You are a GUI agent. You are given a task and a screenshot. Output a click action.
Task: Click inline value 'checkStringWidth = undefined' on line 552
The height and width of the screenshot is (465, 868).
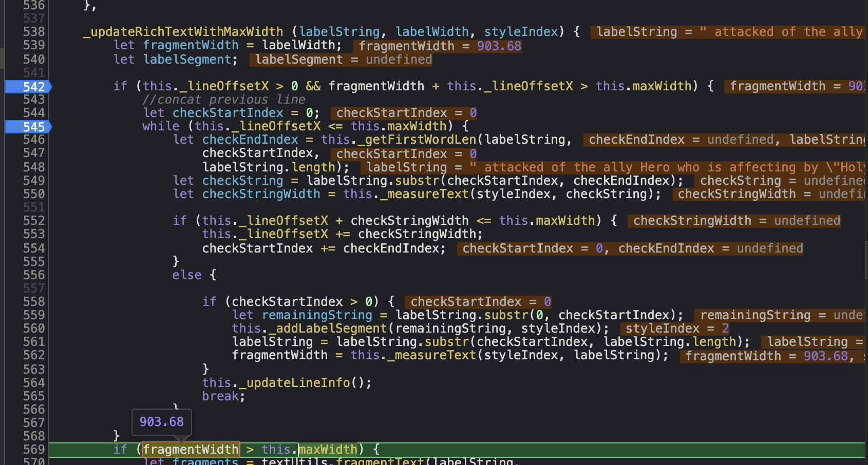click(x=734, y=221)
